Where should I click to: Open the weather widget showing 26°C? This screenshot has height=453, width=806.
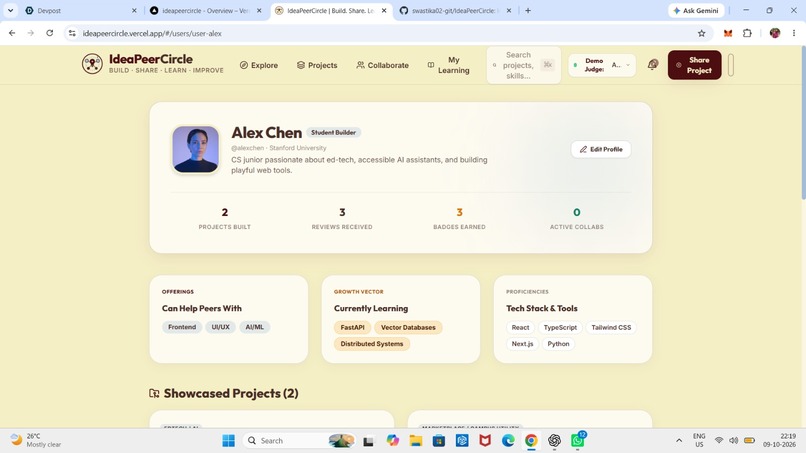[x=36, y=440]
